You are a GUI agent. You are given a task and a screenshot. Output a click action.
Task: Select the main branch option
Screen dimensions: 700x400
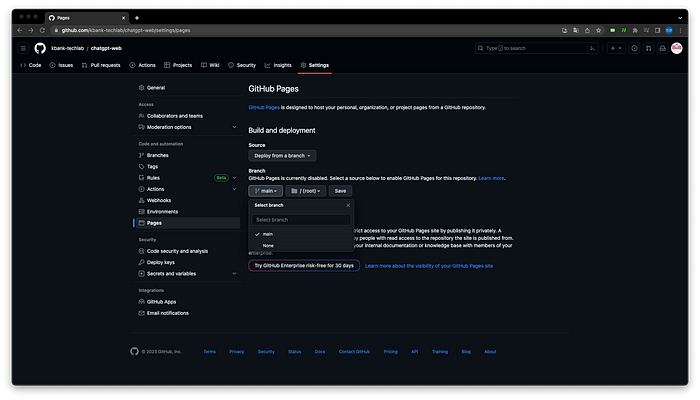point(267,233)
